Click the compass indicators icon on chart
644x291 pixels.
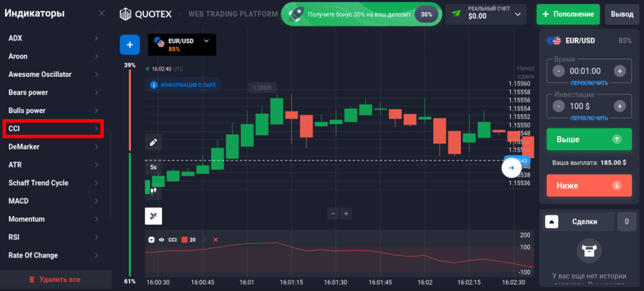153,216
